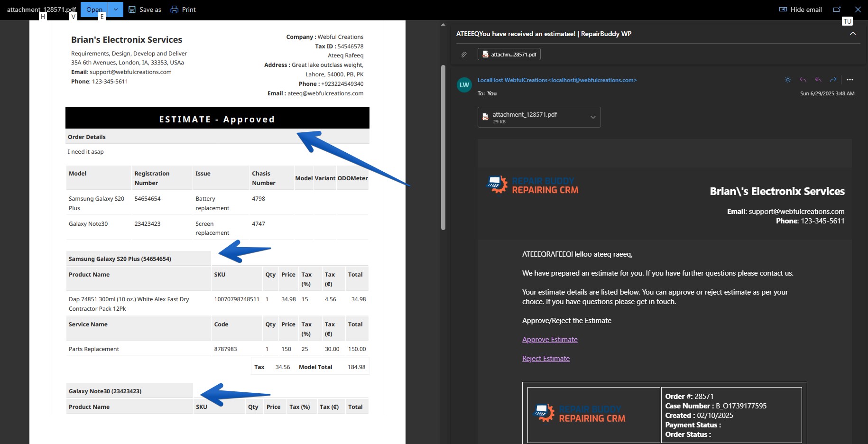Pop out the preview into new window
This screenshot has height=444, width=868.
coord(837,9)
